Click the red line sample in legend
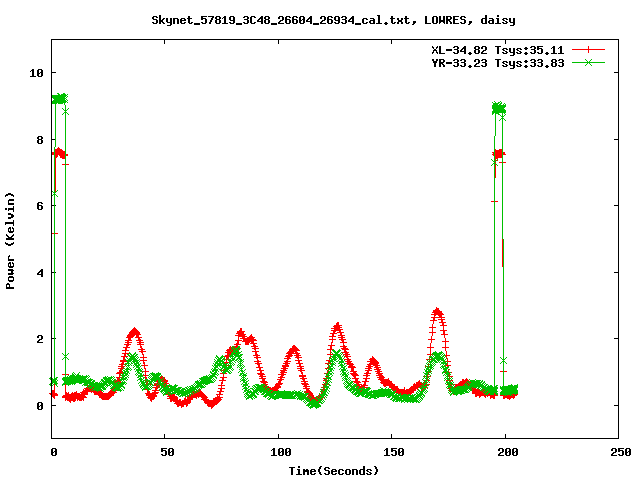The image size is (640, 480). pyautogui.click(x=589, y=49)
